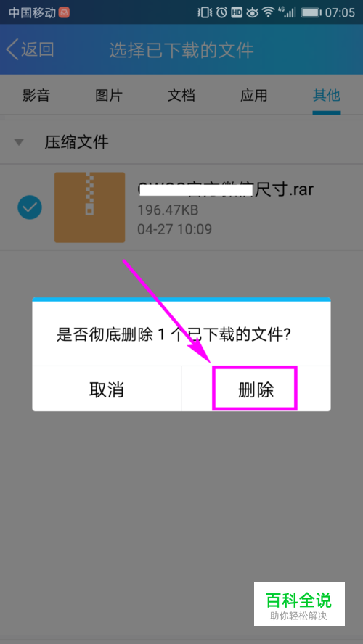This screenshot has width=363, height=644.
Task: Confirm deletion with the 删除 button
Action: pos(255,389)
